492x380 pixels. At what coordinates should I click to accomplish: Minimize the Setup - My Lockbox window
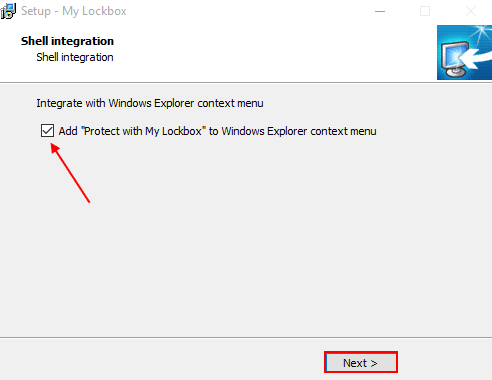pos(380,11)
